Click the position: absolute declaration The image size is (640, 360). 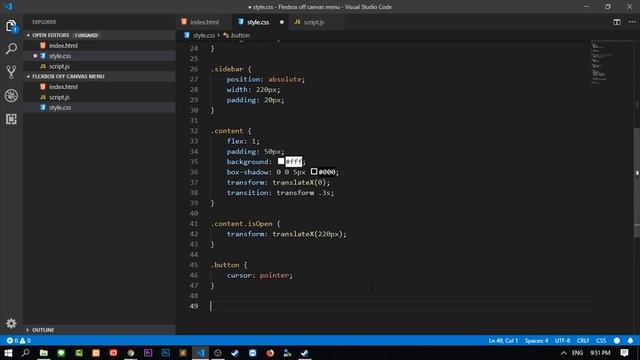[266, 79]
